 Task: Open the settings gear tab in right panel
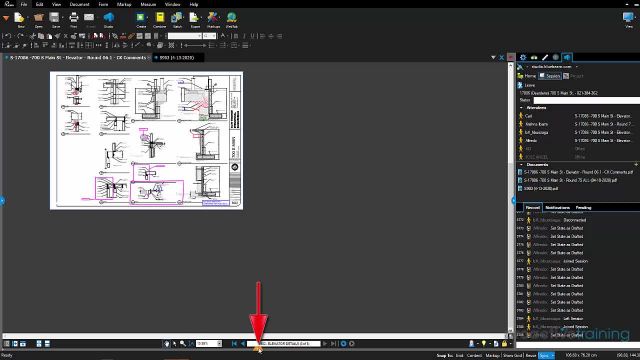523,57
